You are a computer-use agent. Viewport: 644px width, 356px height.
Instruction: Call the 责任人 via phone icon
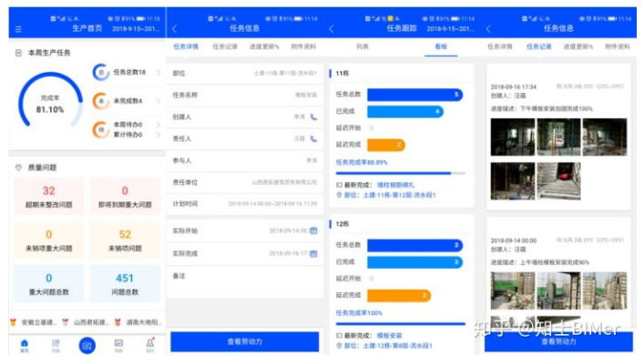click(x=313, y=138)
